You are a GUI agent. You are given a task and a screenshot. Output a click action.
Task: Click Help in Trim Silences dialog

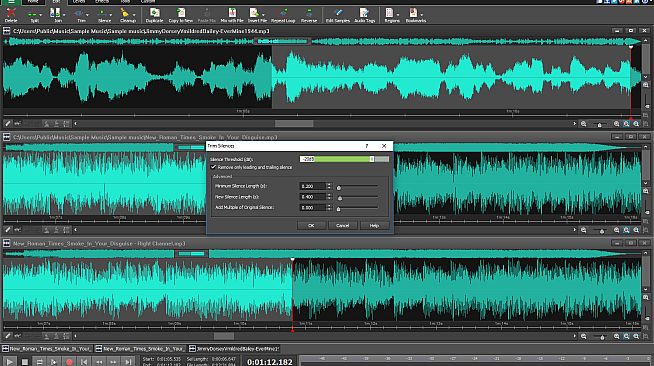(374, 226)
